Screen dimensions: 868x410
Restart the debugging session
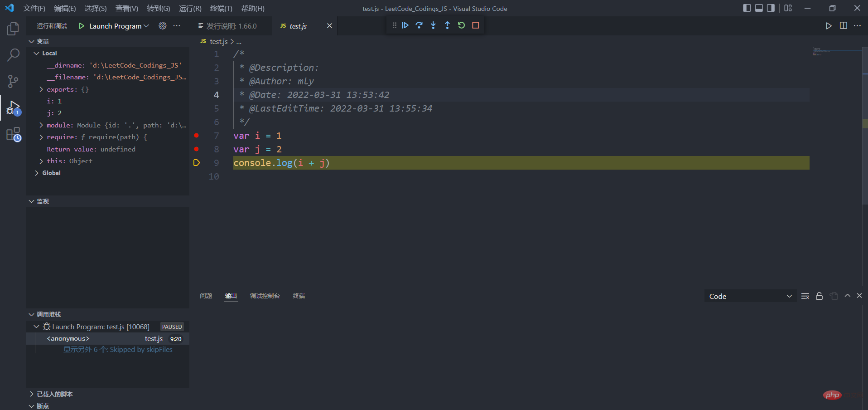[461, 25]
